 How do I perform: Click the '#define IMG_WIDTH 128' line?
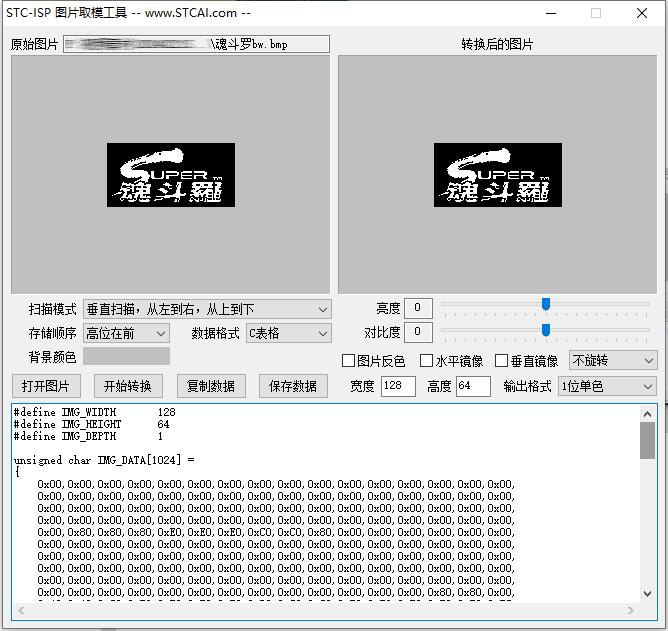pos(95,412)
